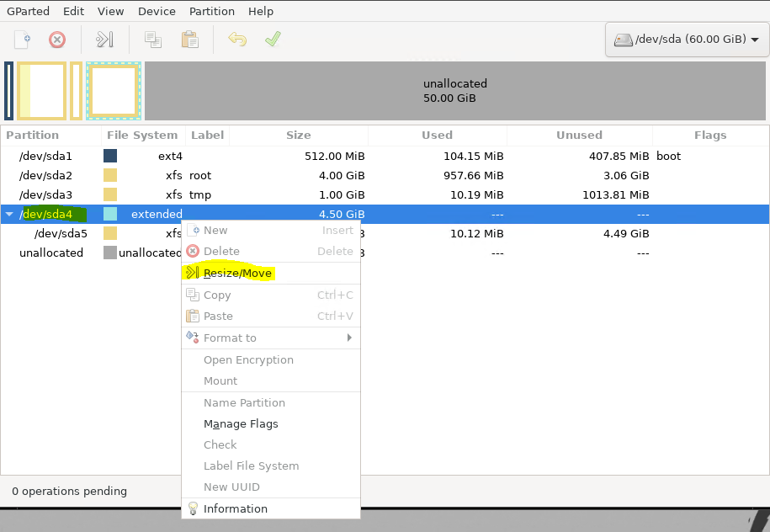
Task: Choose Information in the context menu
Action: [271, 508]
